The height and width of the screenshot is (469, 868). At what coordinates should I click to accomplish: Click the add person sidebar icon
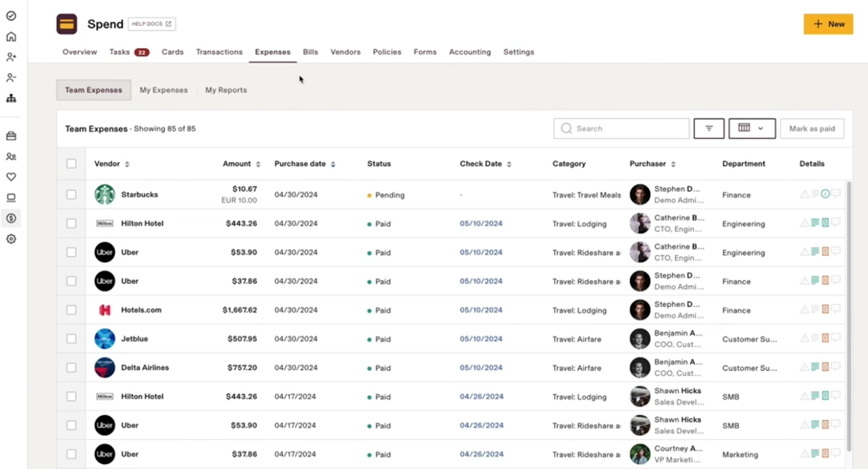coord(11,57)
